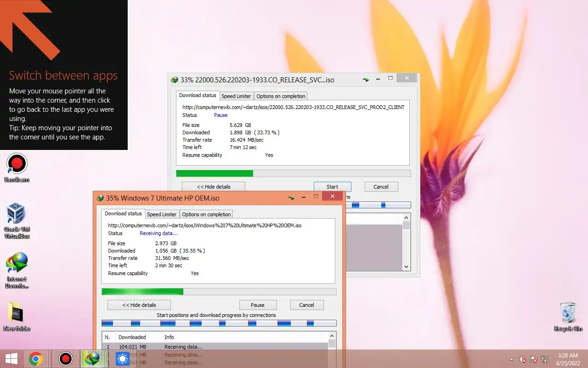Screen dimensions: 588x368
Task: Click scroll up arrow in Windows 7 connections list
Action: pyautogui.click(x=332, y=336)
